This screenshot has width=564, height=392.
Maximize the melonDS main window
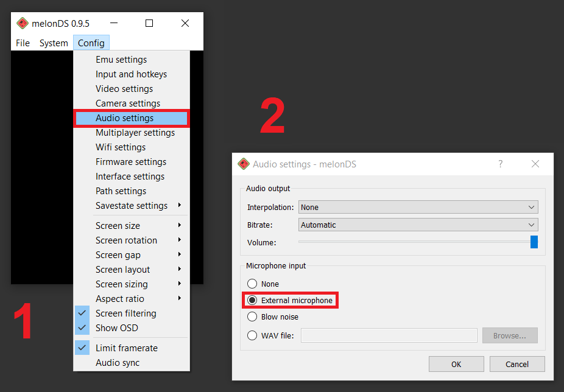click(x=149, y=24)
